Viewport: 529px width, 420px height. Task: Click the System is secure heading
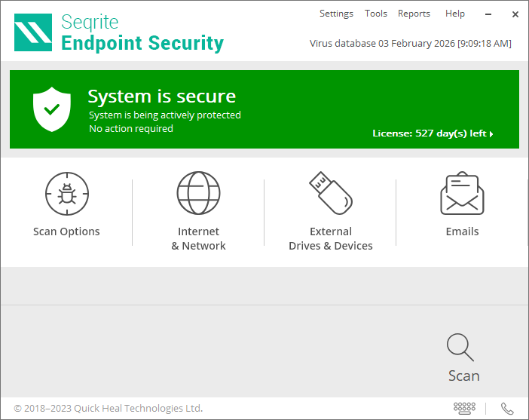(161, 97)
